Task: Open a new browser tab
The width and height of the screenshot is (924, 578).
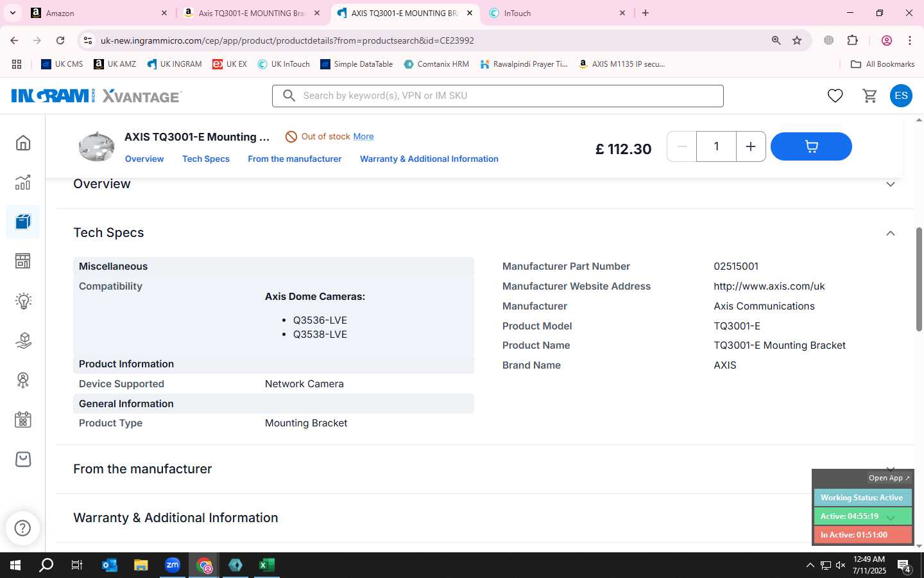Action: [x=646, y=13]
